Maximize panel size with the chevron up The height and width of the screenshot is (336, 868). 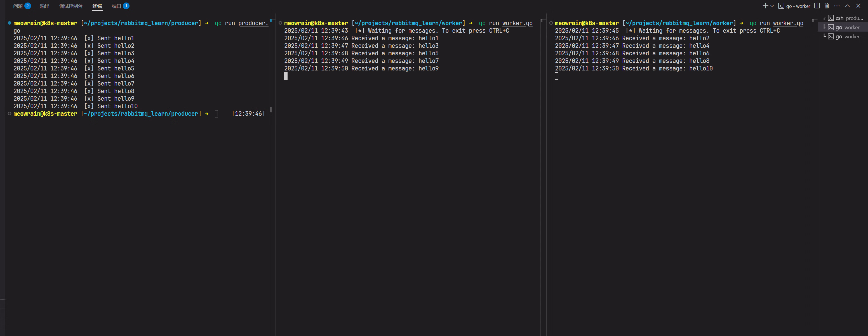pyautogui.click(x=848, y=6)
